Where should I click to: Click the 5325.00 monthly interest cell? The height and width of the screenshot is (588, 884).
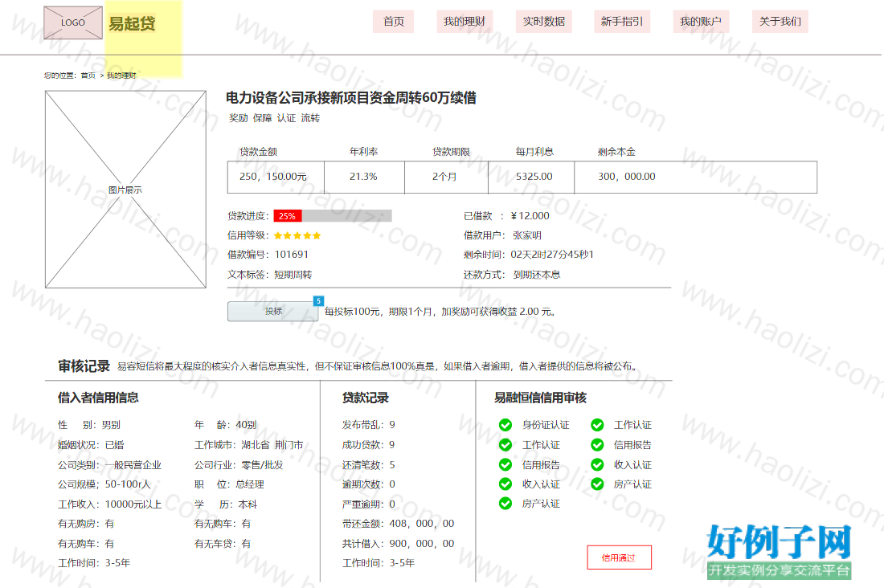click(531, 177)
